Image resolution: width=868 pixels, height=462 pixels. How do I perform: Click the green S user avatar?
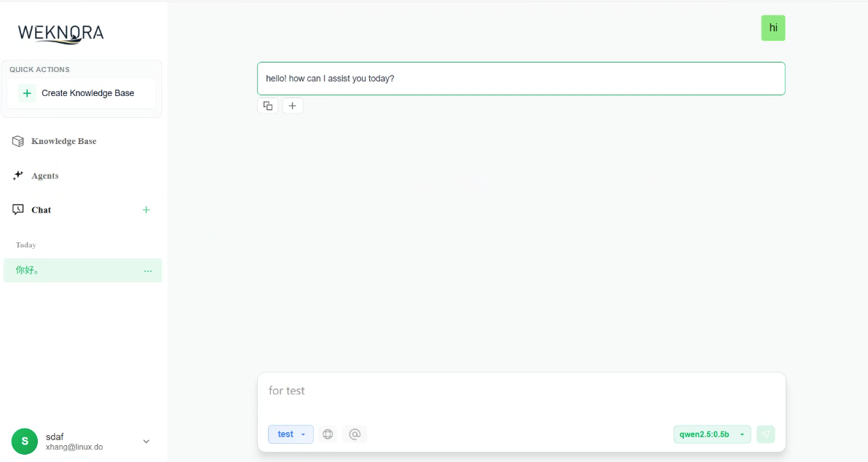click(x=24, y=441)
